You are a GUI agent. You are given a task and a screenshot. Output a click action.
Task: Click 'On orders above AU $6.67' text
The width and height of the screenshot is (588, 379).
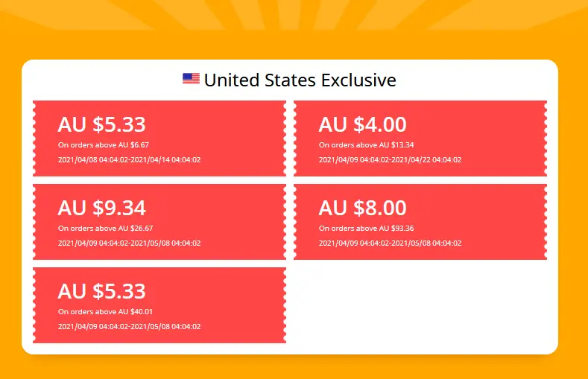click(104, 145)
